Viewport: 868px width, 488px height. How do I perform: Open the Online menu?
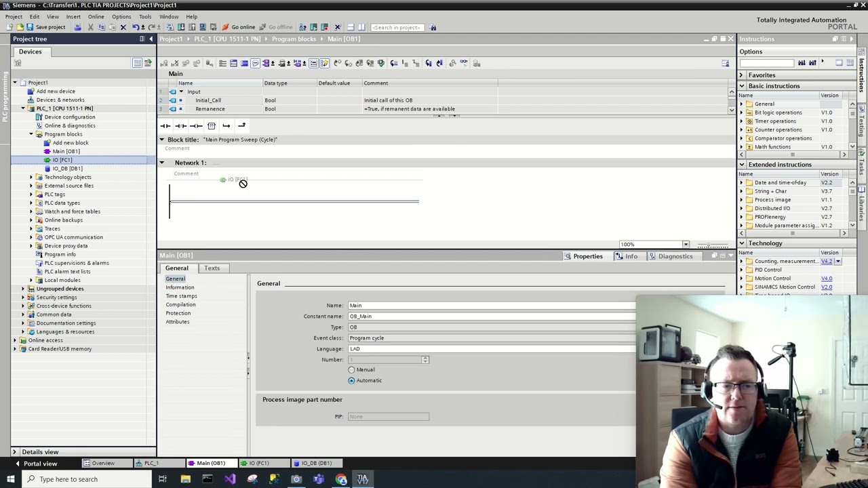(x=96, y=16)
